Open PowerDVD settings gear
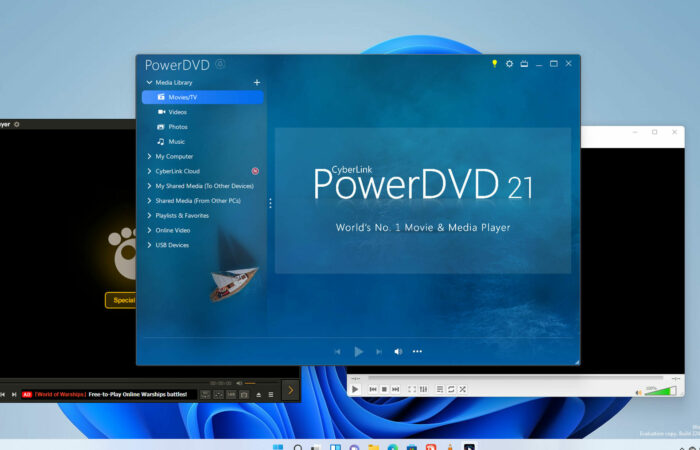 coord(509,64)
